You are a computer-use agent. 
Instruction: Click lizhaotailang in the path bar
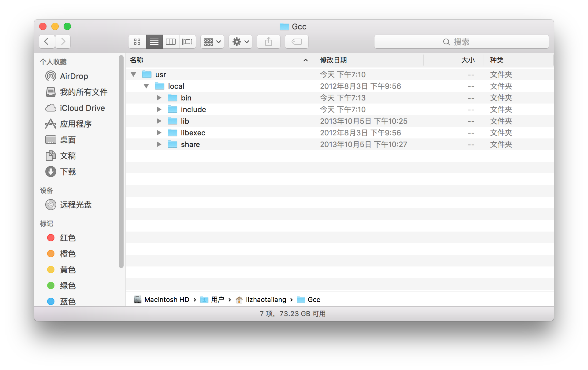coord(261,300)
